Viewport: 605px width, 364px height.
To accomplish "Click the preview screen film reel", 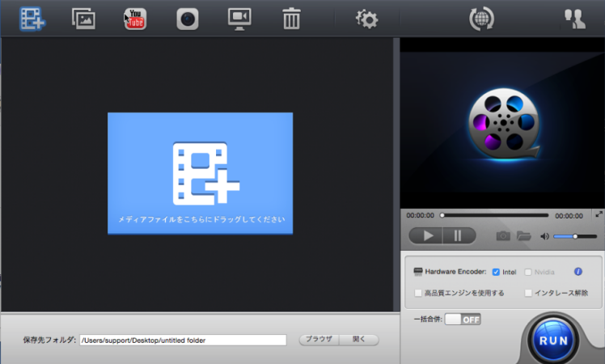I will pyautogui.click(x=503, y=124).
